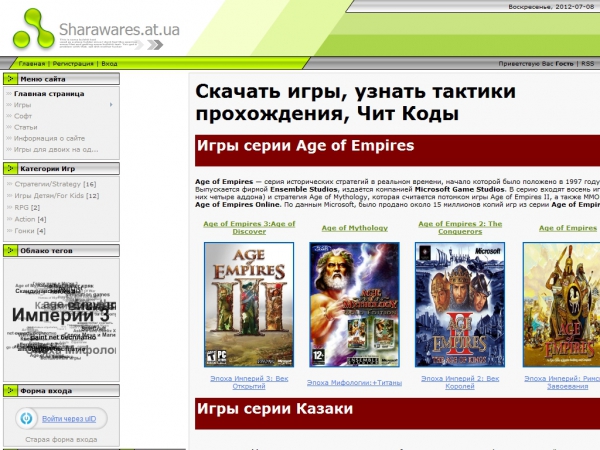This screenshot has height=450, width=600.
Task: Open Эпоха Империй 2: Век Королей link
Action: tap(460, 382)
